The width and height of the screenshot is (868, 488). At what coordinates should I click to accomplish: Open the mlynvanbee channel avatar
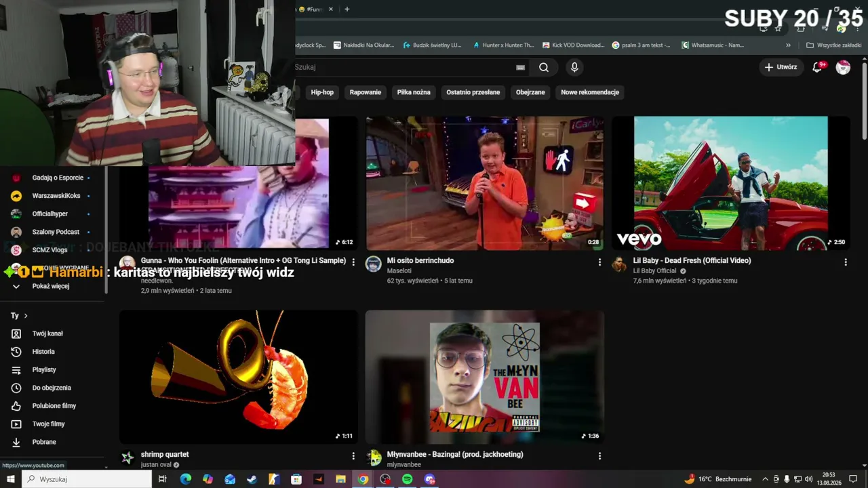(x=374, y=458)
